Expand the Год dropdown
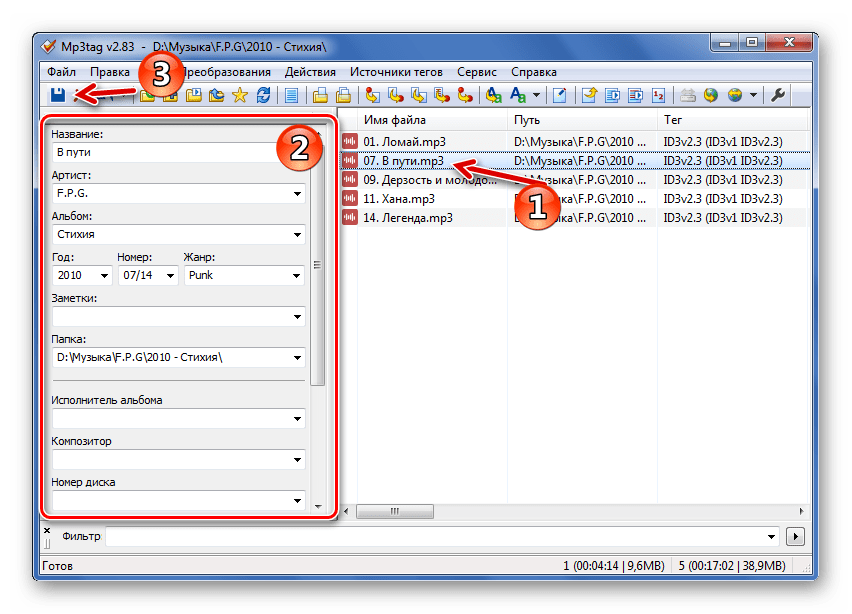852x614 pixels. tap(105, 276)
